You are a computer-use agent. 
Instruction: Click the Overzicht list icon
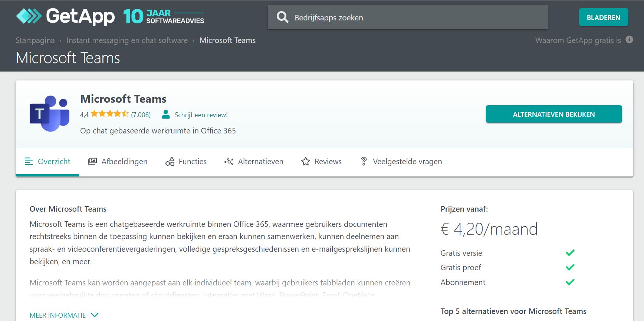[x=29, y=162]
